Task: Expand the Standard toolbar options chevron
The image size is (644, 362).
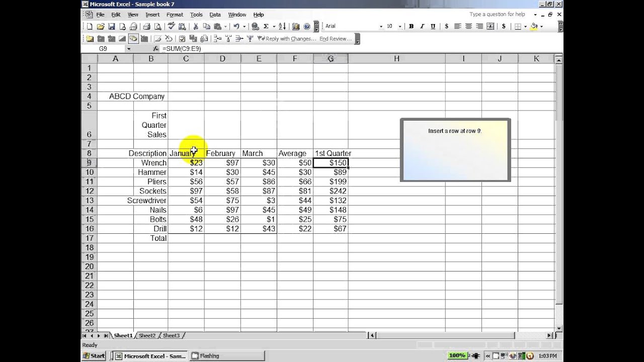Action: (x=316, y=27)
